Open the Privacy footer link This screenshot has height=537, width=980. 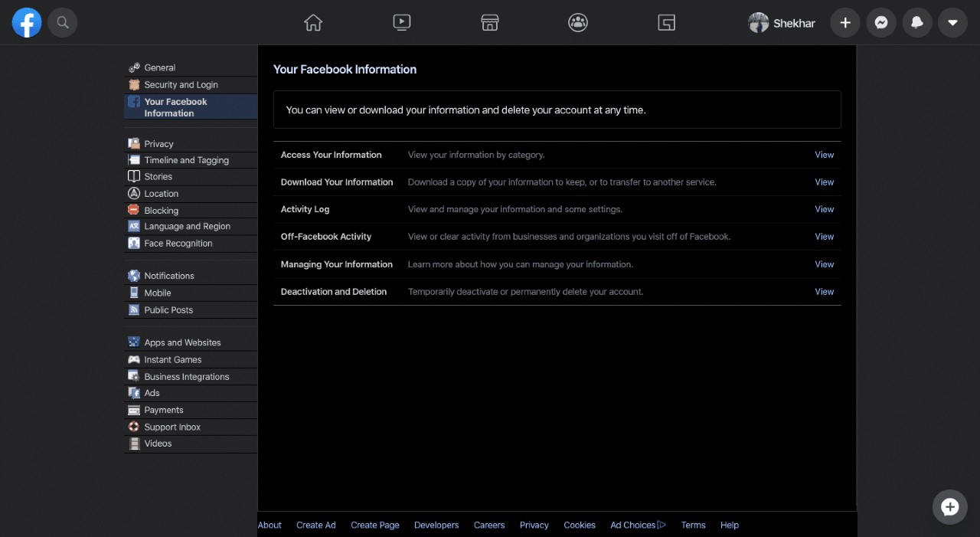(534, 525)
